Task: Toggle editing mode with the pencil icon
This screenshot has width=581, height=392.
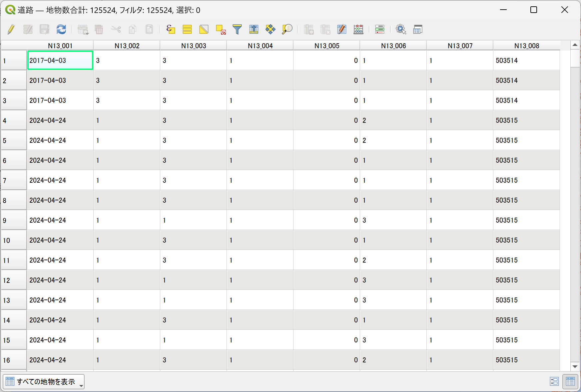Action: point(11,29)
